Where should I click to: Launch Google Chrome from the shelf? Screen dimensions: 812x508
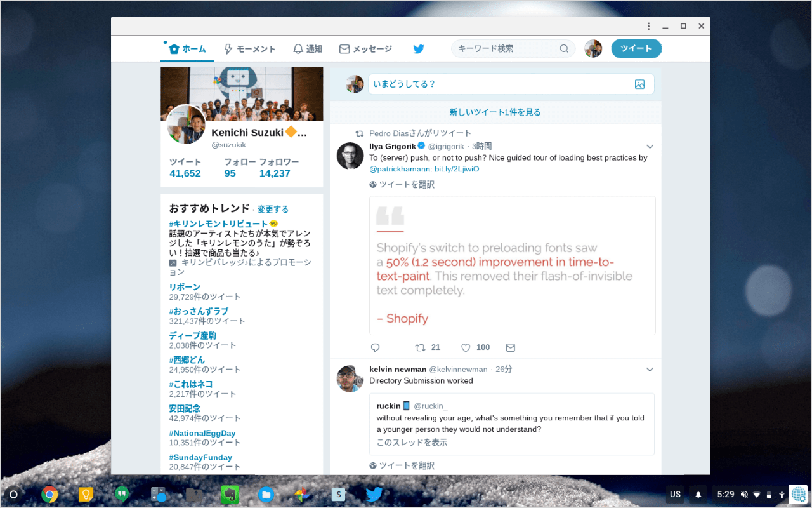pyautogui.click(x=50, y=494)
